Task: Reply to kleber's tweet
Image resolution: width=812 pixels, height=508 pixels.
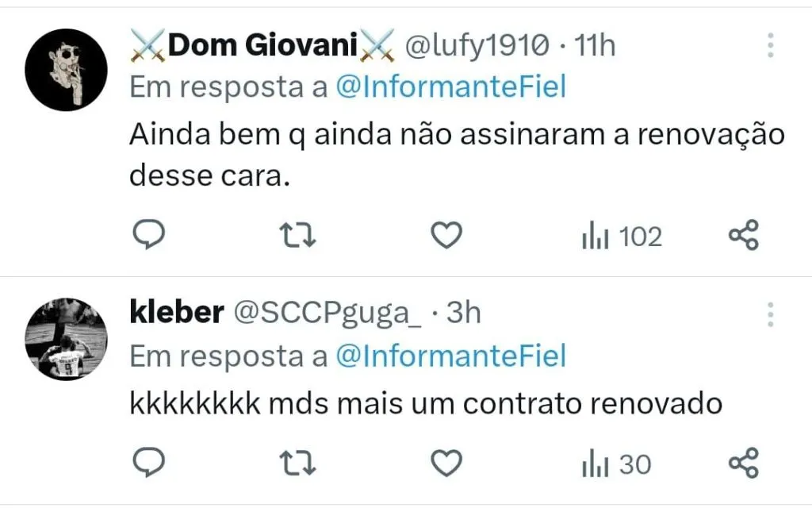Action: pyautogui.click(x=147, y=463)
